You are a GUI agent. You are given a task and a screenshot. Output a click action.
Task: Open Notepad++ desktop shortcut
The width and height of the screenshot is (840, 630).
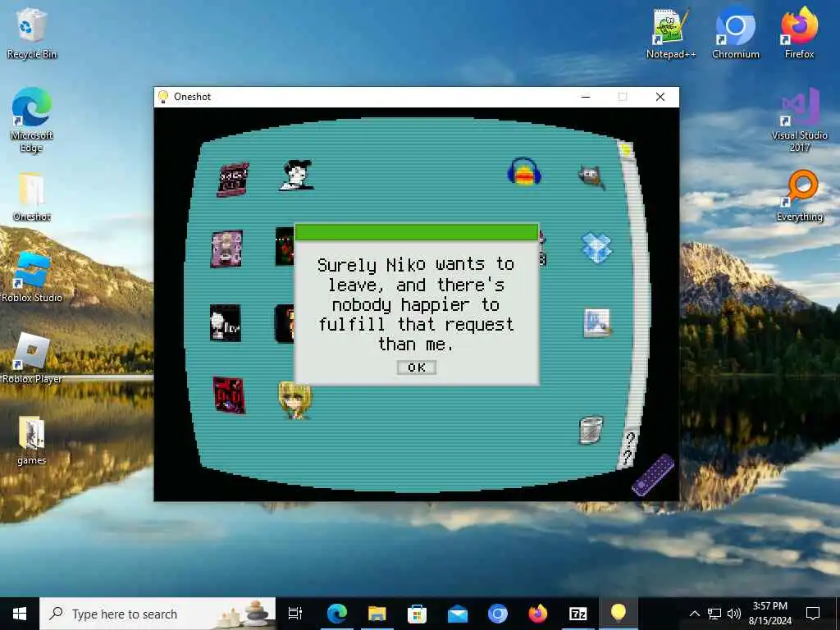[671, 33]
